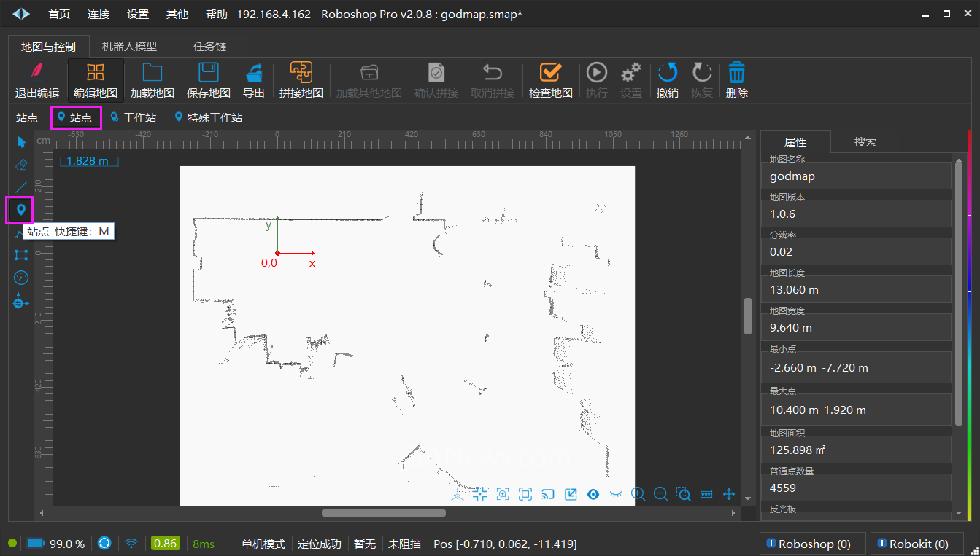This screenshot has width=980, height=556.
Task: Click the zoom-in magnifier below map
Action: tap(638, 494)
